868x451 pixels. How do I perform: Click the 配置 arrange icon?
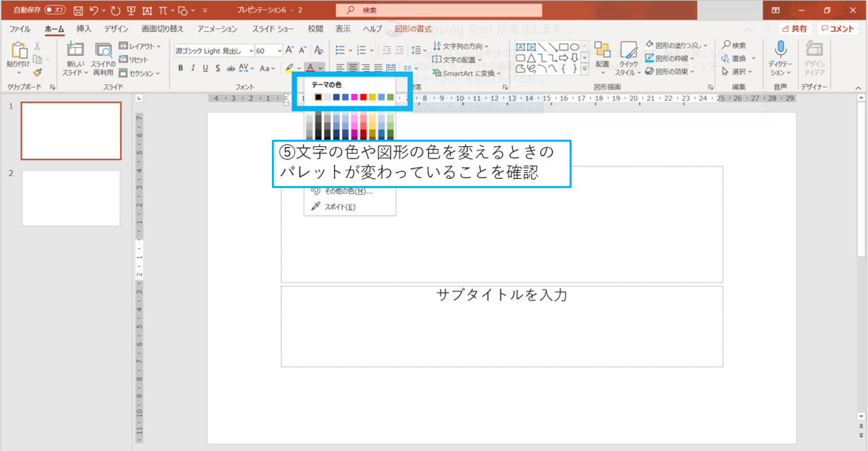603,49
